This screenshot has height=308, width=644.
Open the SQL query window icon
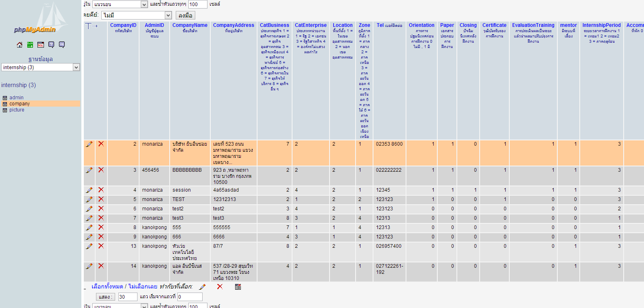tap(41, 45)
